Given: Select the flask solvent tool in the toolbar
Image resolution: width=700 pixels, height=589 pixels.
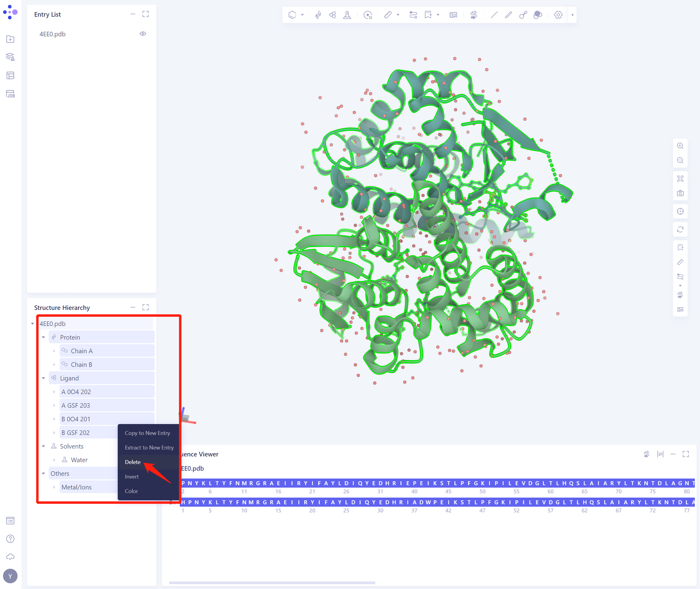Looking at the screenshot, I should (347, 15).
